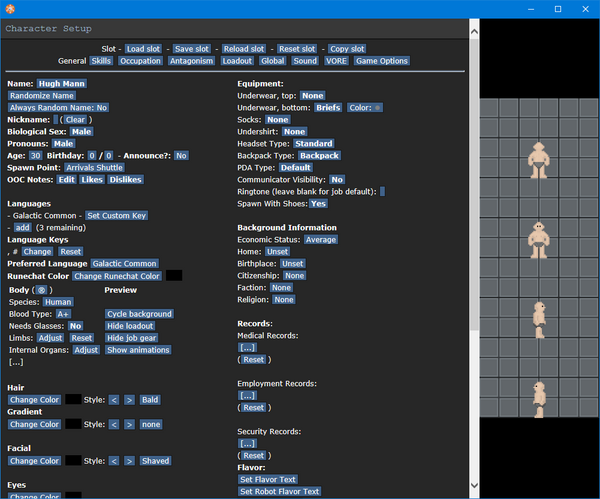This screenshot has height=499, width=600.
Task: Open Species Human selection
Action: click(58, 302)
